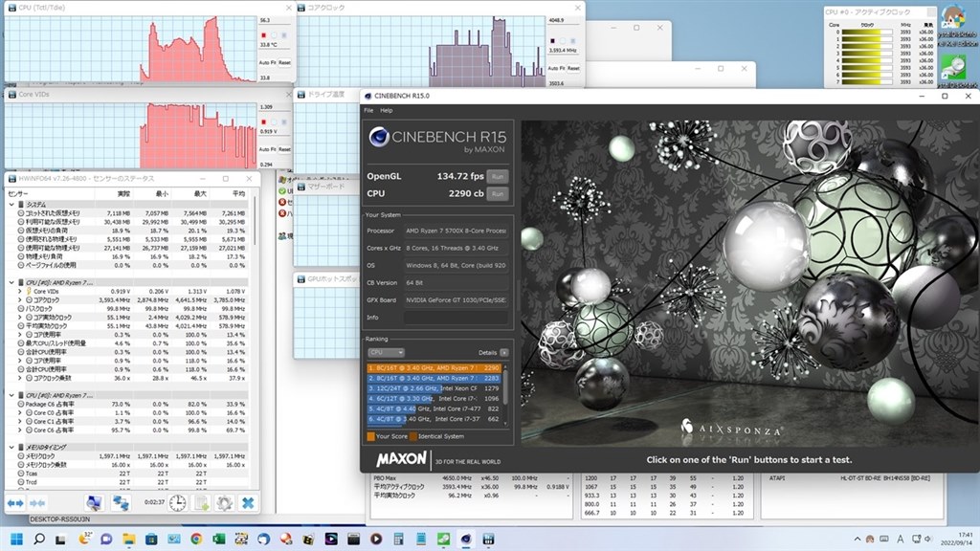This screenshot has height=551, width=980.
Task: Click Reset in the core clock graph
Action: [573, 68]
